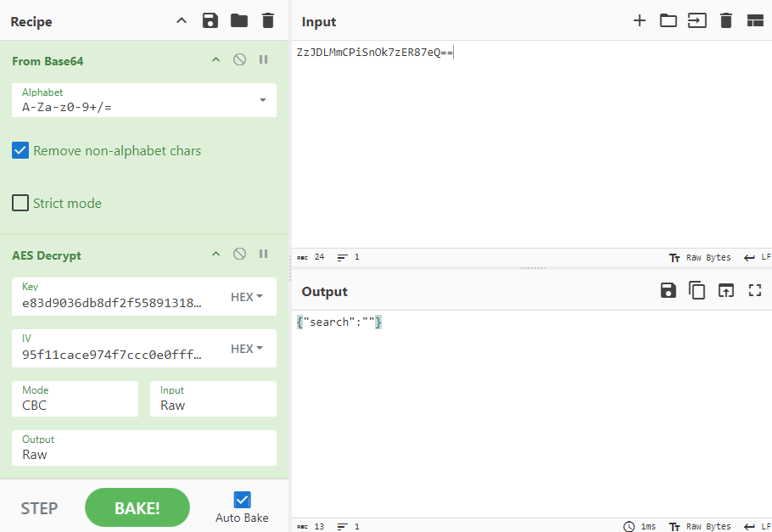Collapse the AES Decrypt operation
Viewport: 772px width, 532px height.
pos(215,255)
